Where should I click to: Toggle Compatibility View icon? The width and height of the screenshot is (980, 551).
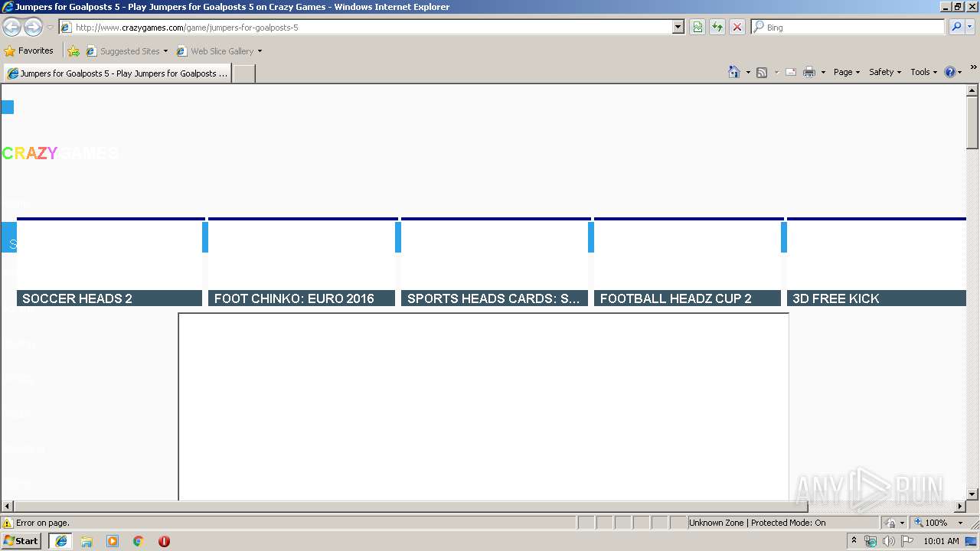click(697, 28)
